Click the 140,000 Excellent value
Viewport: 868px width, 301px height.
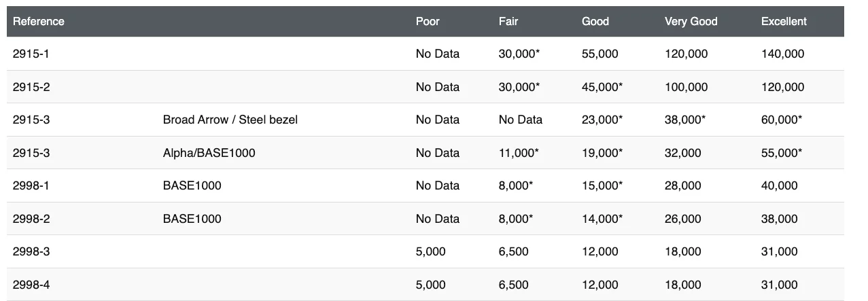pos(782,54)
